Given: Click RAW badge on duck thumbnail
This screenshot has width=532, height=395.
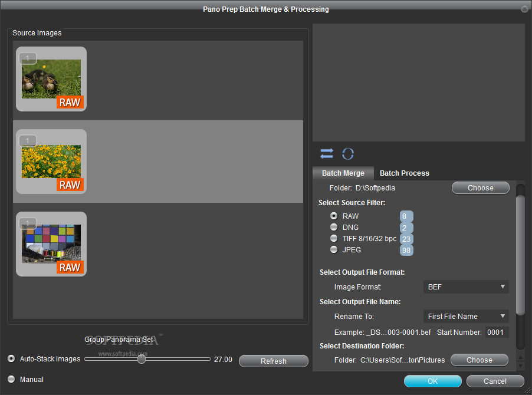Looking at the screenshot, I should 70,102.
